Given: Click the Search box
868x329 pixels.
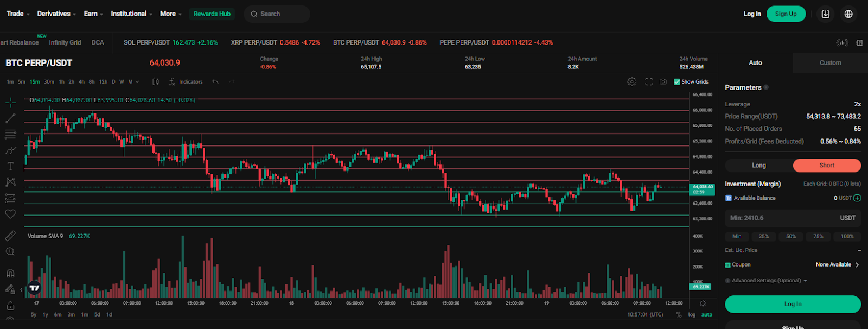Looking at the screenshot, I should [277, 14].
